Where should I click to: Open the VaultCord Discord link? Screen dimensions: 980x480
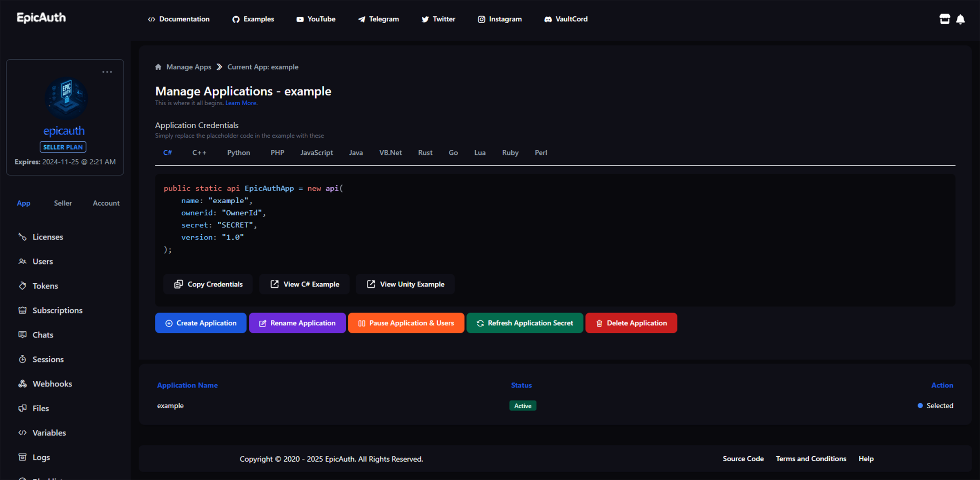(x=566, y=19)
